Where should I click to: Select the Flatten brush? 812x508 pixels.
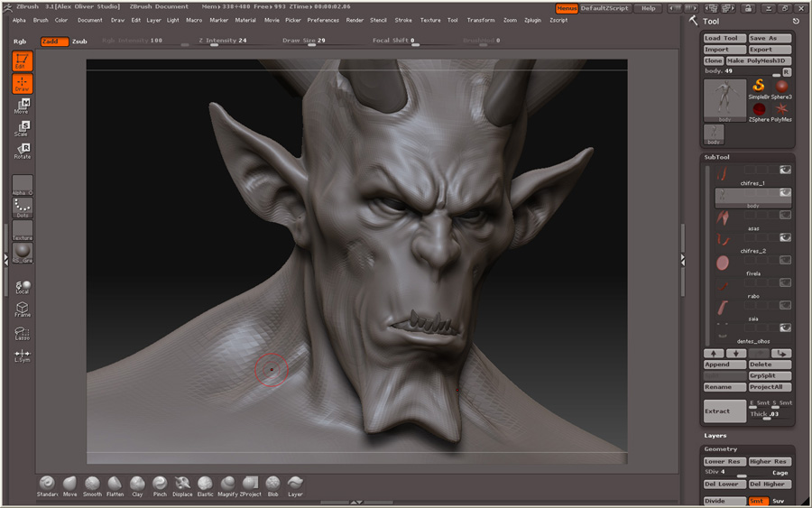click(115, 486)
